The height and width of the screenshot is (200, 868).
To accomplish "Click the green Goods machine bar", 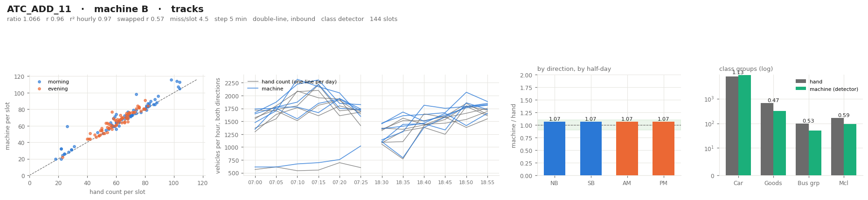I will coord(779,143).
